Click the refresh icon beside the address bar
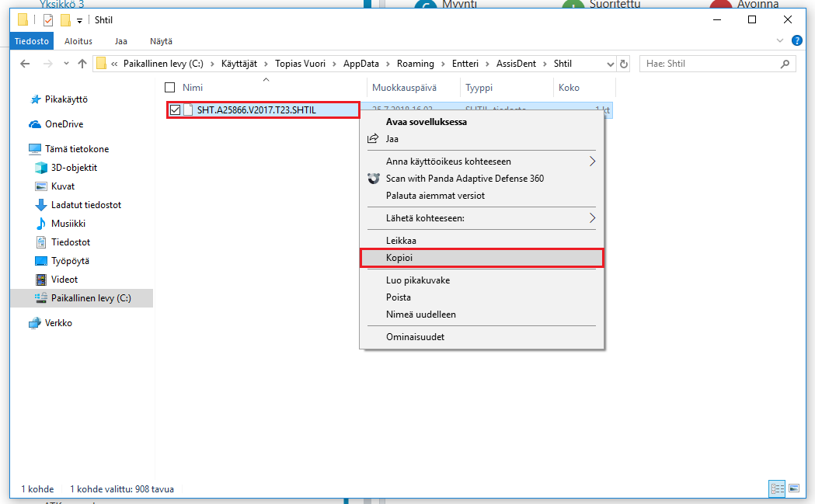The height and width of the screenshot is (504, 815). point(624,64)
